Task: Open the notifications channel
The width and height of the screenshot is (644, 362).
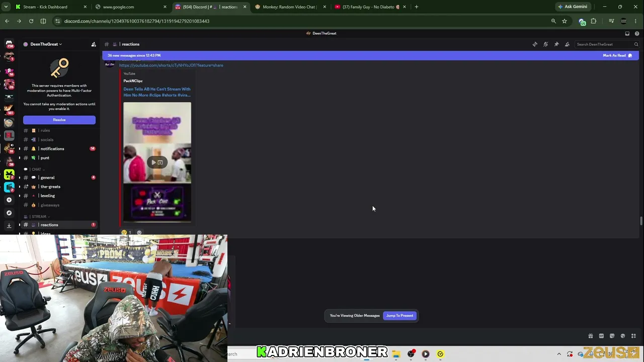Action: 59,149
